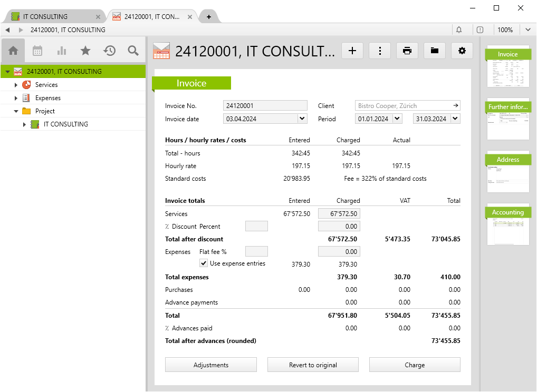This screenshot has width=537, height=392.
Task: Click the notification bell icon
Action: coord(459,30)
